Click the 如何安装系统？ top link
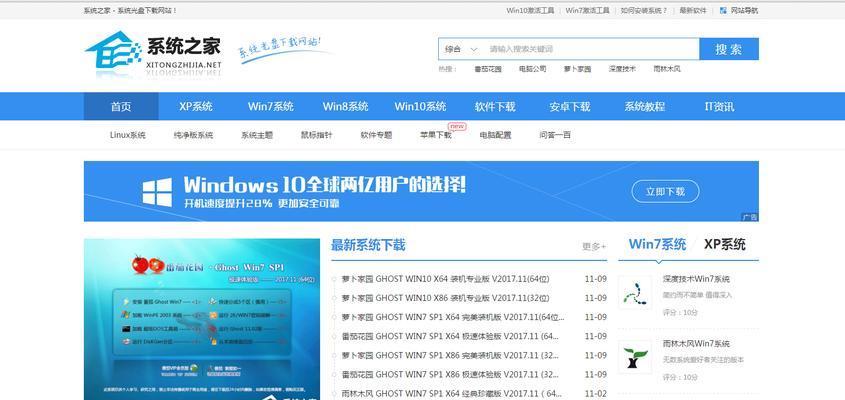The image size is (845, 400). [644, 10]
